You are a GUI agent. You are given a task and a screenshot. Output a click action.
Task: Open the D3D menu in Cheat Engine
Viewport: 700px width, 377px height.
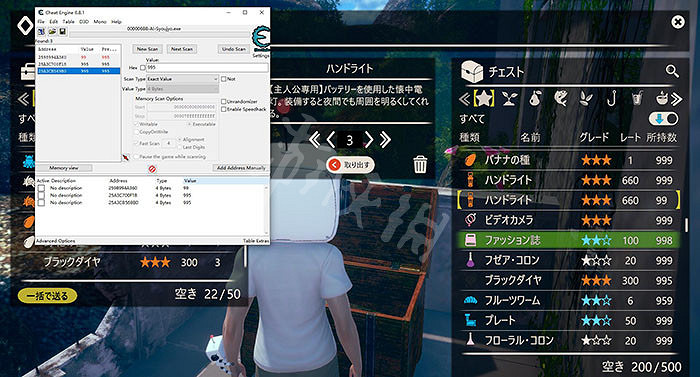tap(83, 21)
